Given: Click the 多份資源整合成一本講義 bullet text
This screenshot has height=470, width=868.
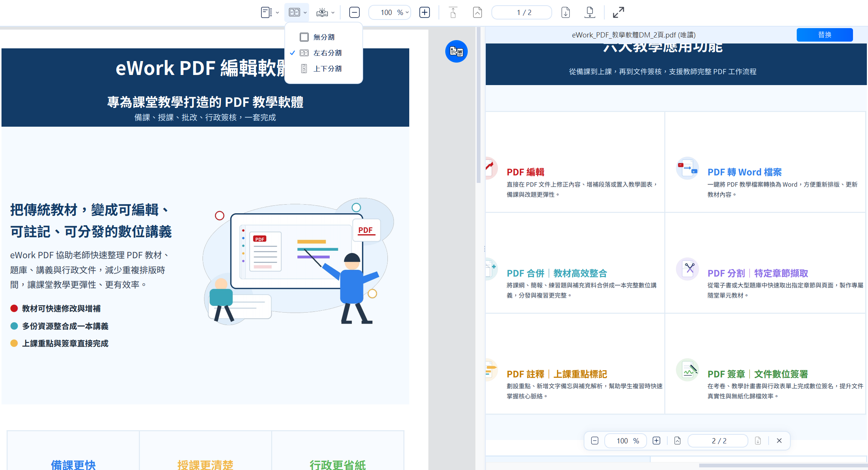Looking at the screenshot, I should 65,326.
